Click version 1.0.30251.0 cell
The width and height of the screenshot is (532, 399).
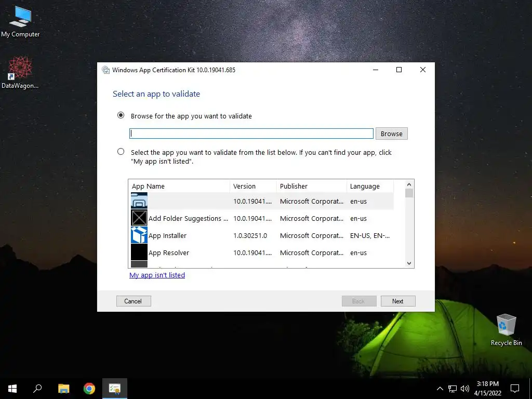250,235
